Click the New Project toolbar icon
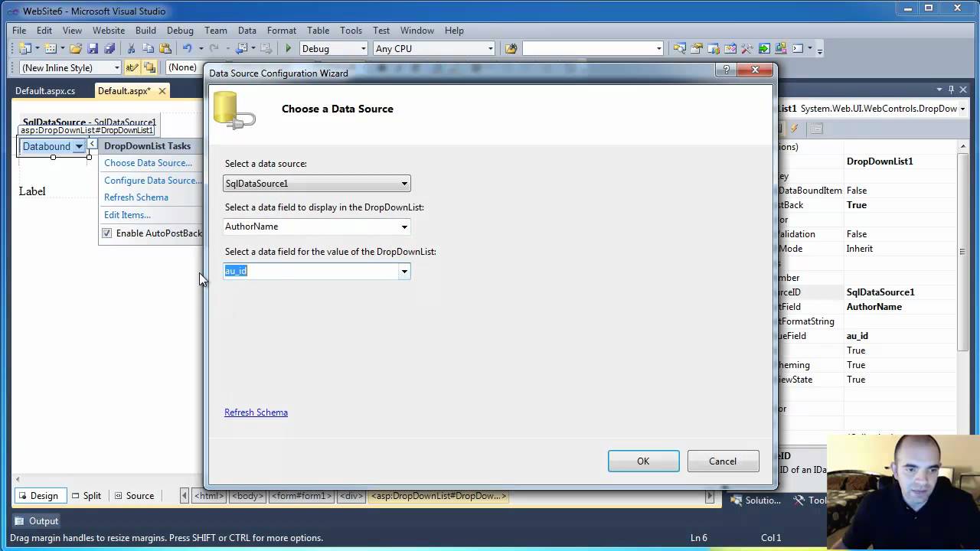Image resolution: width=980 pixels, height=551 pixels. coord(24,48)
